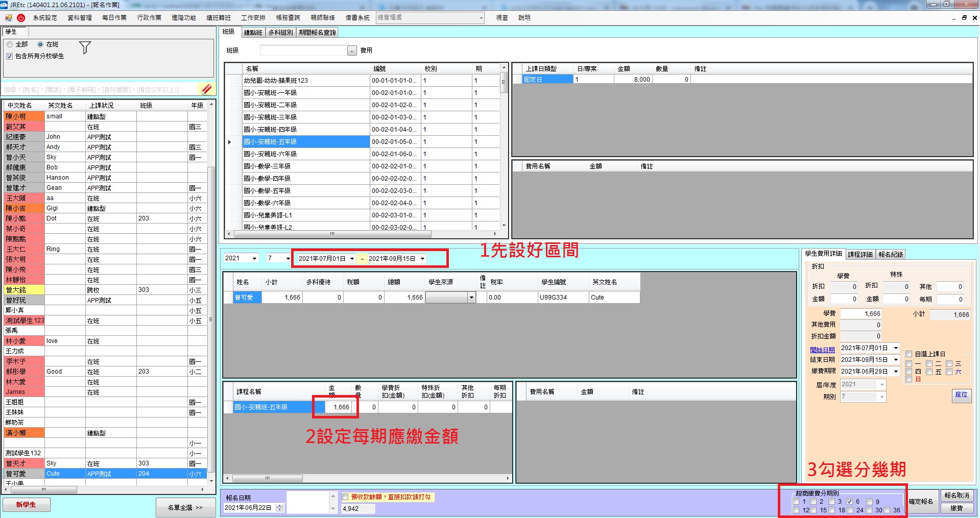Select the 全部 radio button

coord(10,44)
